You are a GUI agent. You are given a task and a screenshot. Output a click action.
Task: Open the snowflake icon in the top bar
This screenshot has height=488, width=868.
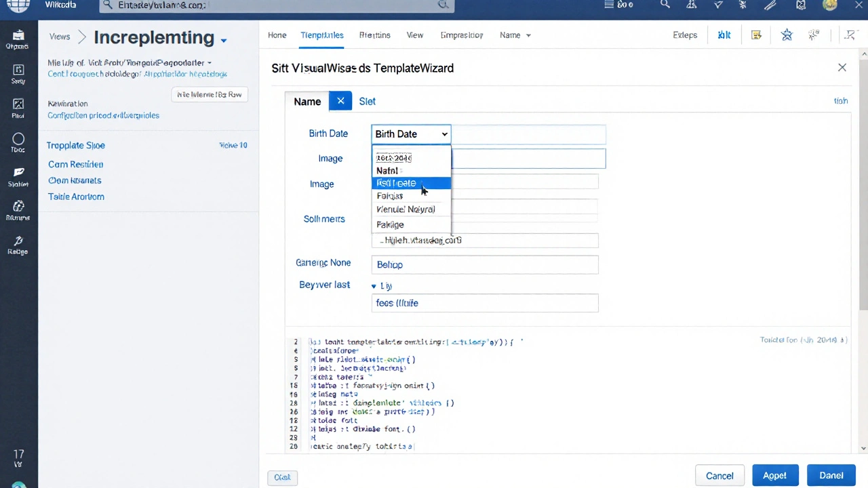tap(743, 5)
